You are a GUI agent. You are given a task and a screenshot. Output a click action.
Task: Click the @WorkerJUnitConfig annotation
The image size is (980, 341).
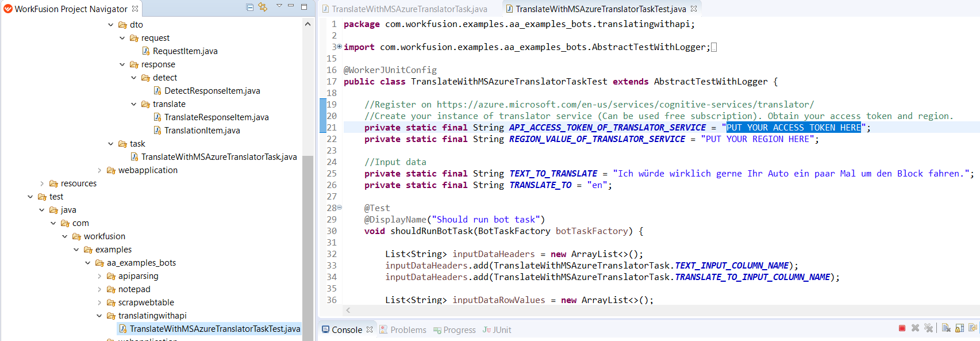[x=390, y=70]
